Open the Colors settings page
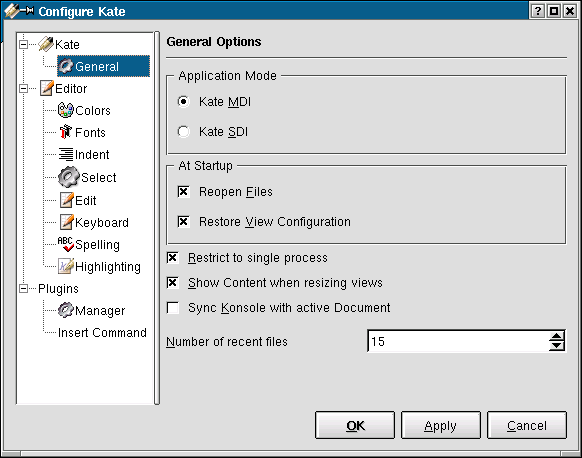 point(93,111)
